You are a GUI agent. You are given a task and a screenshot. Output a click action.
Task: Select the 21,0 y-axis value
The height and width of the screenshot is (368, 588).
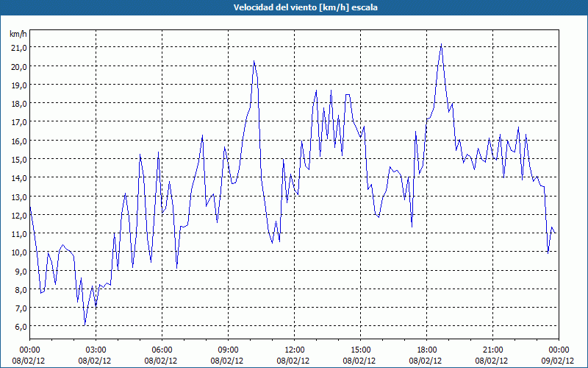(x=19, y=48)
